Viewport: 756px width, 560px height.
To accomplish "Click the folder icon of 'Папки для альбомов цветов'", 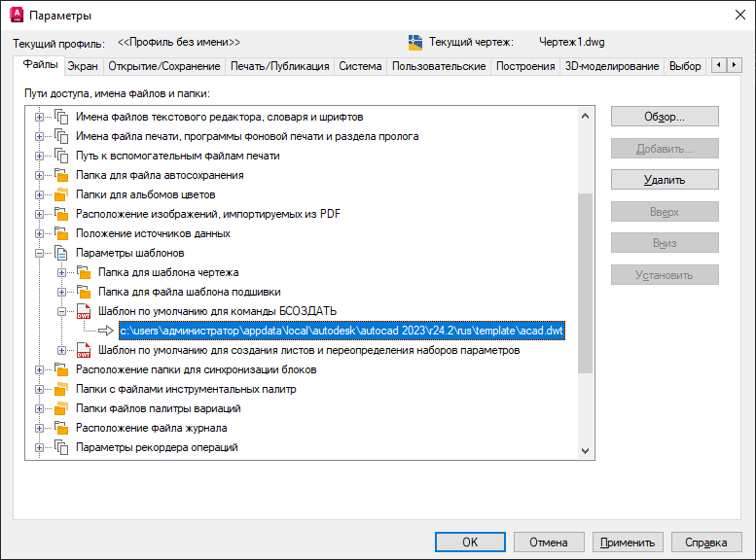I will click(x=61, y=194).
